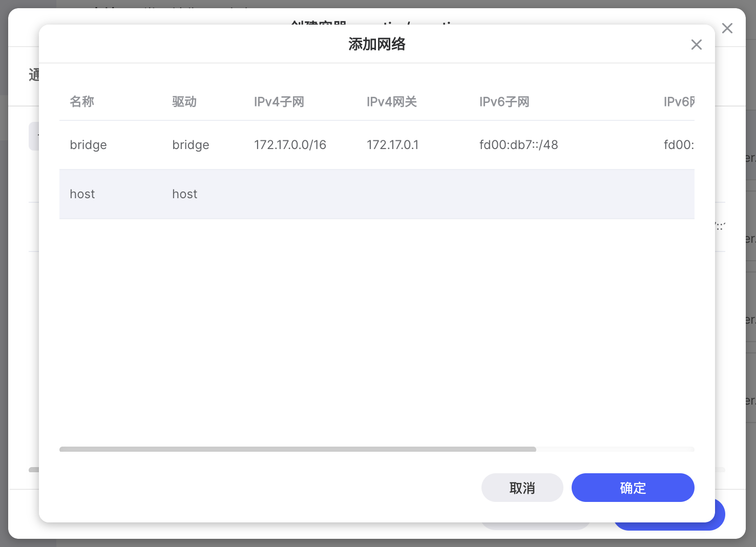Click the 172.17.0.0/16 subnet value
The height and width of the screenshot is (547, 756).
tap(290, 145)
